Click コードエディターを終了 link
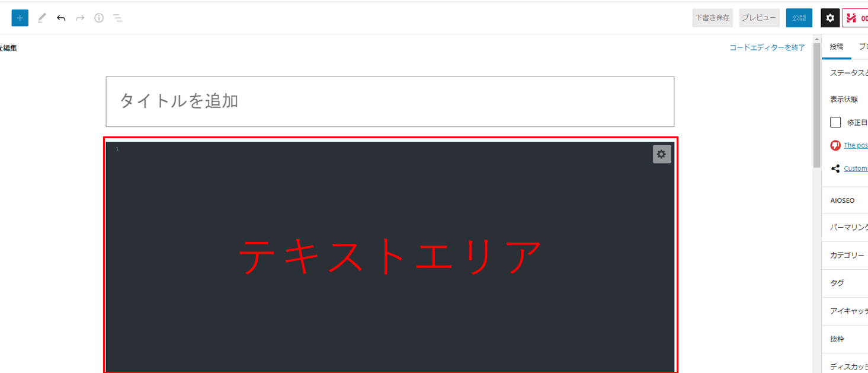 767,47
